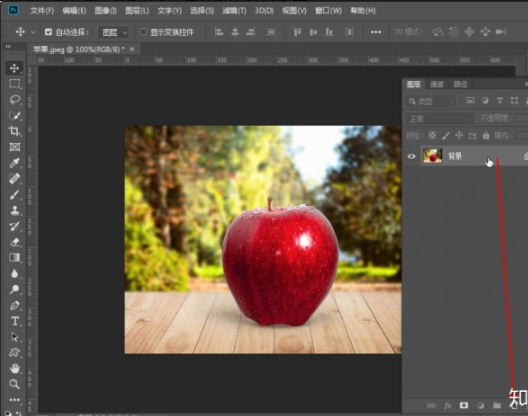Screen dimensions: 528x416
Task: Click the 背景 layer thumbnail
Action: [x=432, y=156]
